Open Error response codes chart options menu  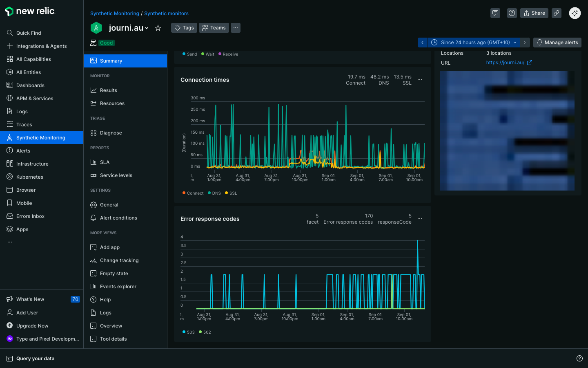[x=420, y=219]
